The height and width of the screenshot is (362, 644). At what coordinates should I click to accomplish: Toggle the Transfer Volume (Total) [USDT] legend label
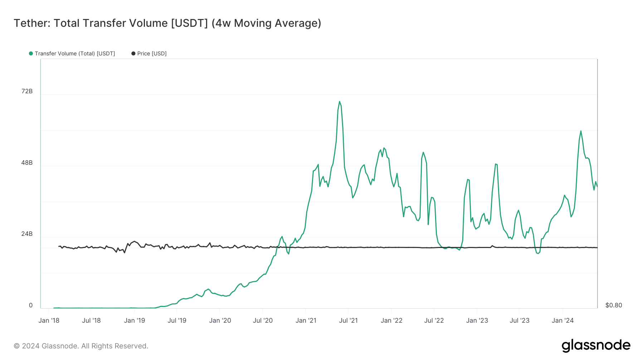point(75,54)
